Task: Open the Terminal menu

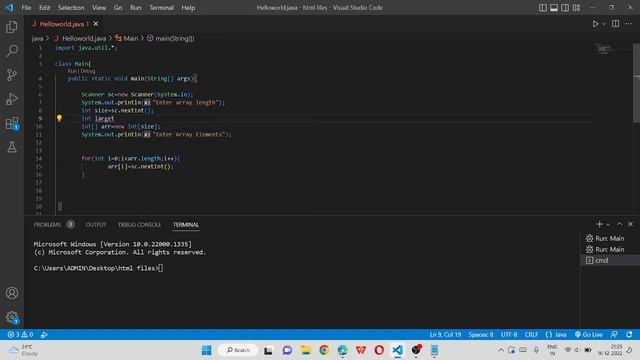Action: [161, 8]
